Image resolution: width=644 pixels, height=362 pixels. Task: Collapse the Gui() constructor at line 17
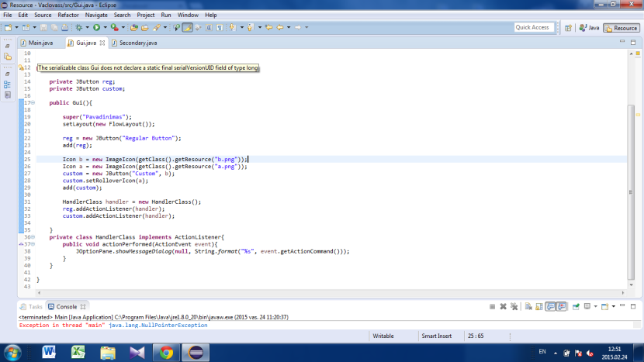coord(31,102)
